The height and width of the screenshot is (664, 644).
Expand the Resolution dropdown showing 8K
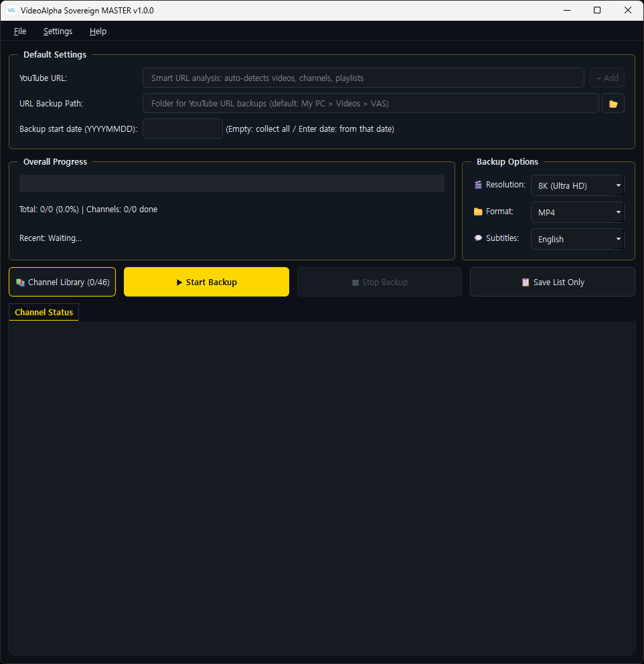click(577, 185)
